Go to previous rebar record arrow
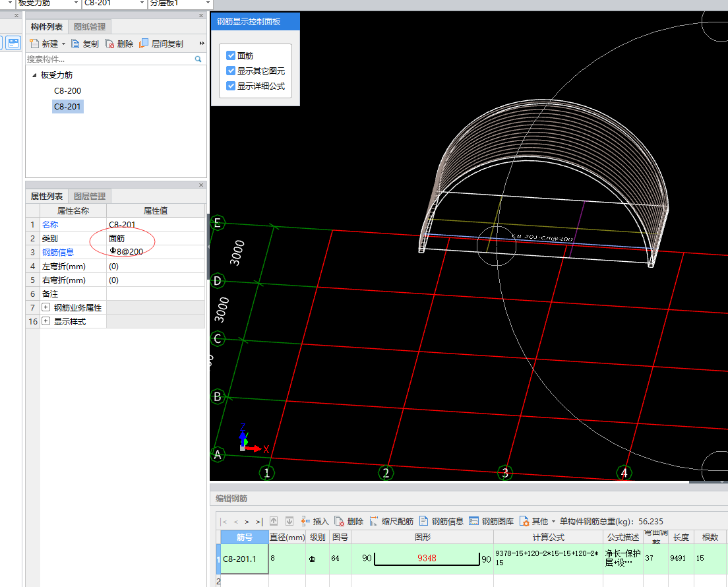This screenshot has width=728, height=587. tap(236, 522)
